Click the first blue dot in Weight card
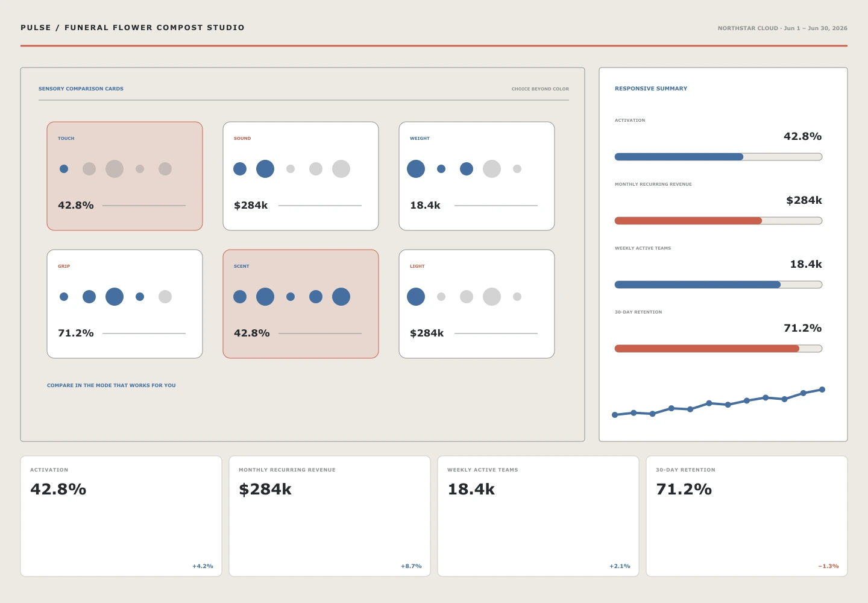Image resolution: width=868 pixels, height=603 pixels. (x=416, y=169)
